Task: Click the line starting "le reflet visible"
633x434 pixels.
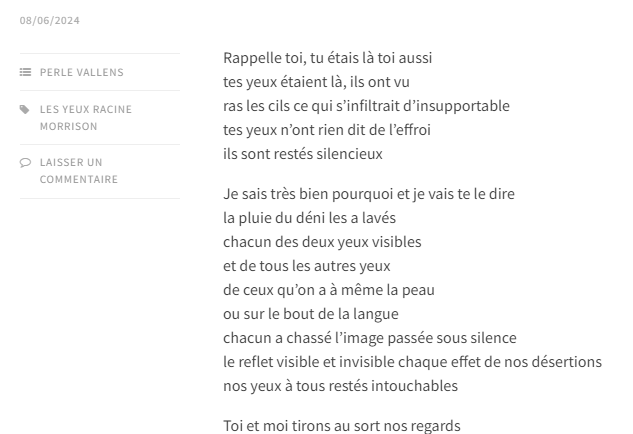Action: (412, 362)
